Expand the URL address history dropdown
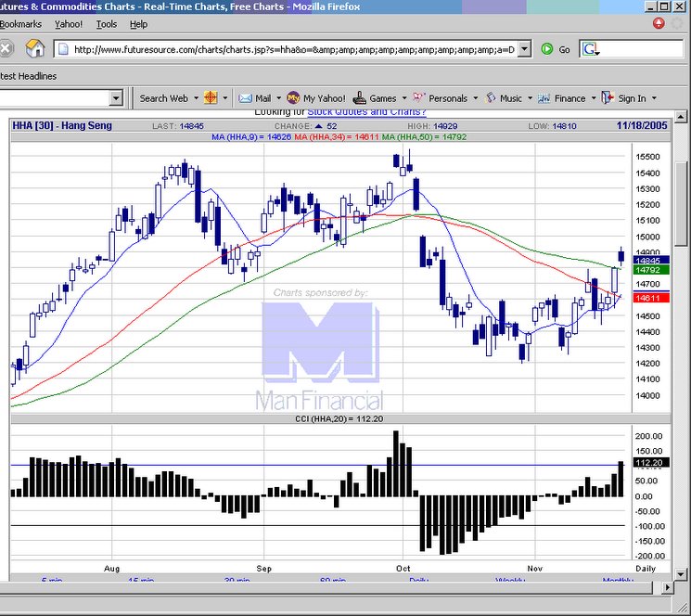Image resolution: width=691 pixels, height=616 pixels. [x=524, y=49]
